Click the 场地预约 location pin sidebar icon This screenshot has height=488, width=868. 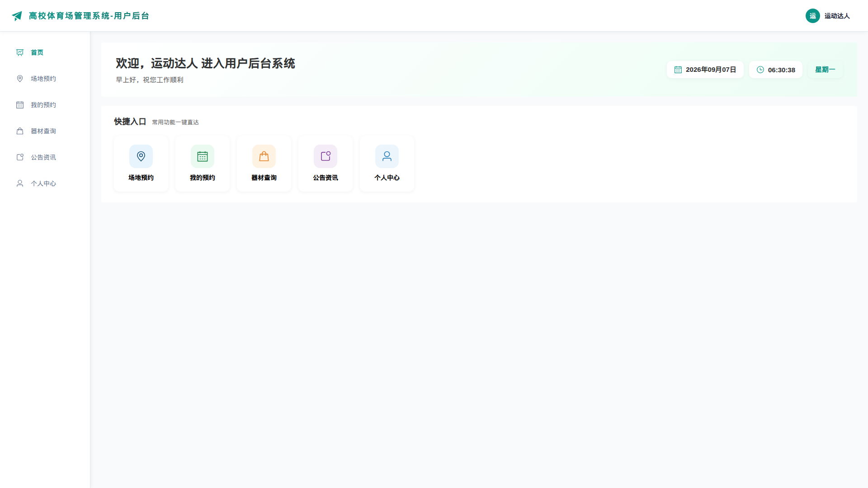click(20, 79)
